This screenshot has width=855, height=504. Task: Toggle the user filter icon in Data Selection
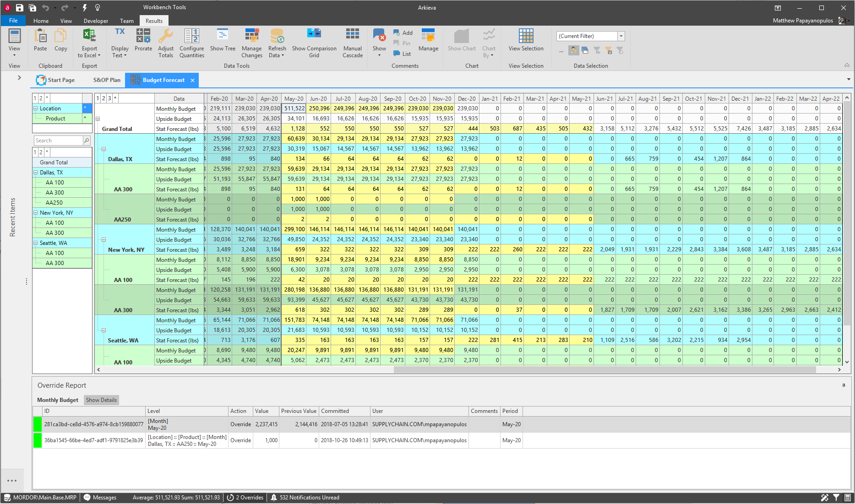[574, 50]
